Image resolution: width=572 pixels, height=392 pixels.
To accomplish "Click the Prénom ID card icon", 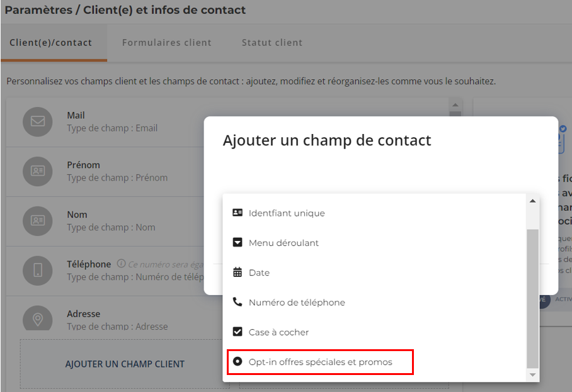I will pos(38,171).
